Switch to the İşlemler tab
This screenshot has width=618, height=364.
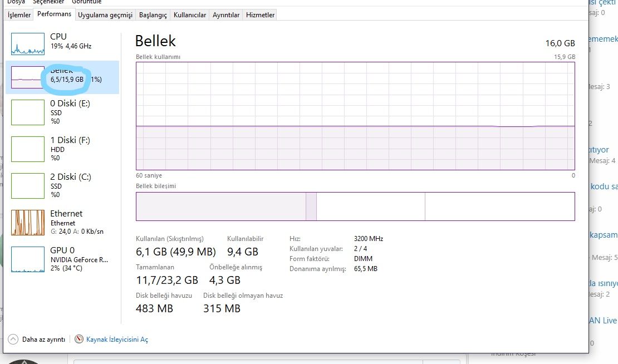(19, 15)
